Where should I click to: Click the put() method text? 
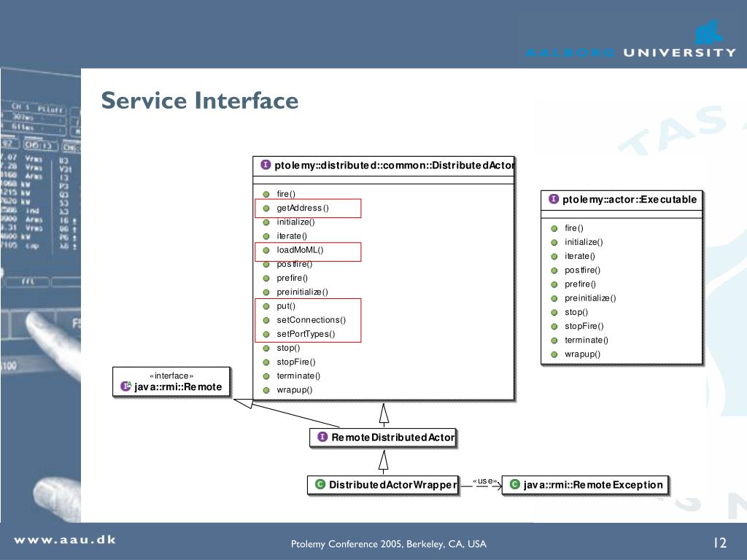point(286,306)
